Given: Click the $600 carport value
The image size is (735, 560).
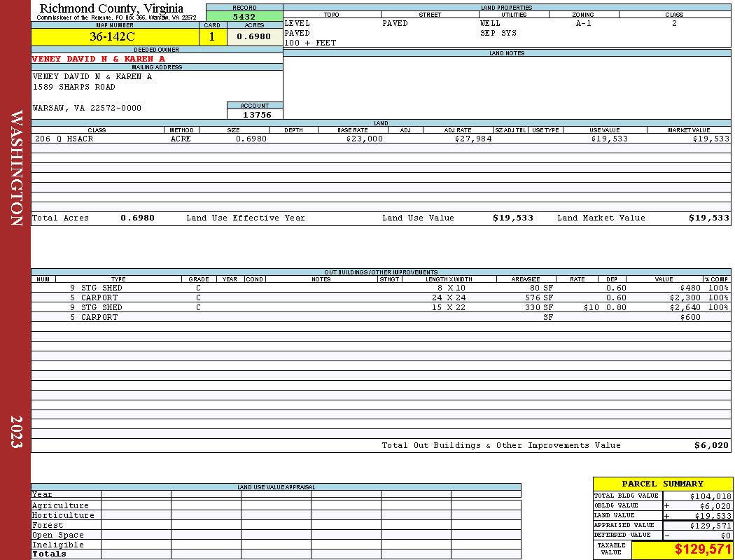Looking at the screenshot, I should tap(690, 317).
